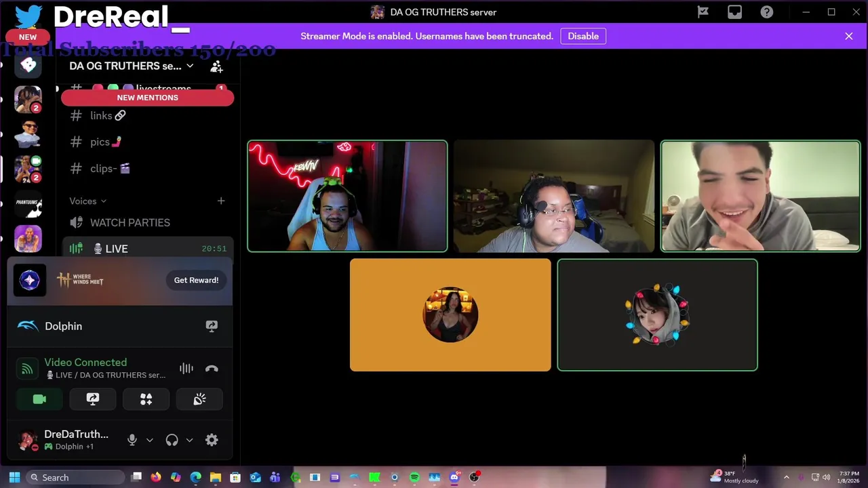This screenshot has height=488, width=868.
Task: Deafen with the headphones icon
Action: (172, 440)
